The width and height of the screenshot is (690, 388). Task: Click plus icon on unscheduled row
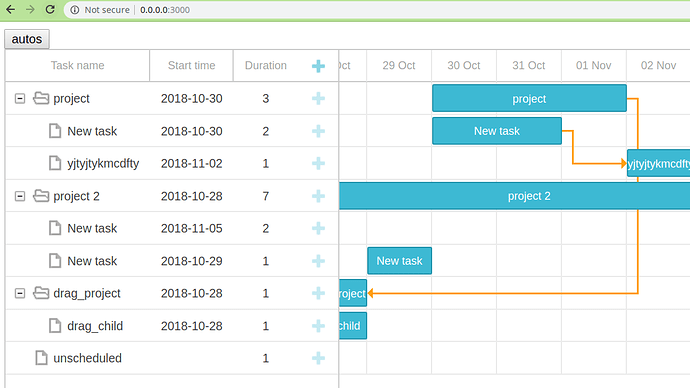point(318,358)
